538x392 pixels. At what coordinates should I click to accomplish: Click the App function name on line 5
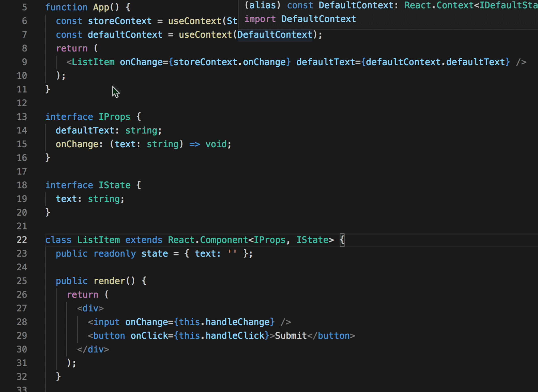pos(101,7)
